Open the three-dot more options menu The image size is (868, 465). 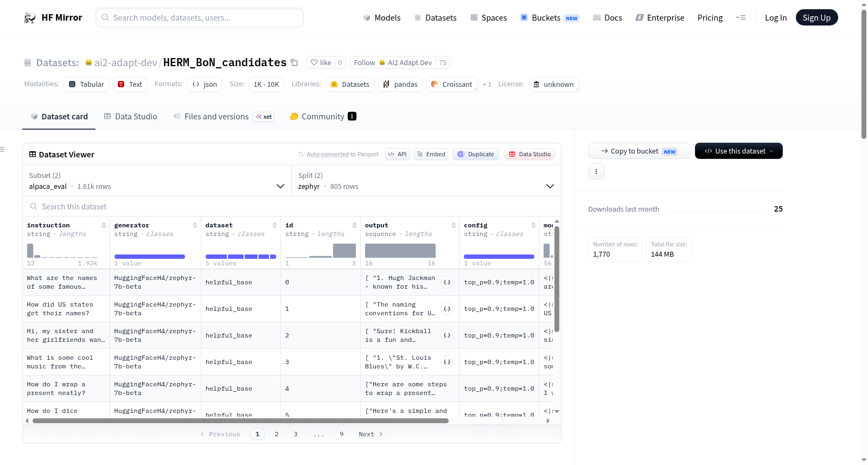point(596,171)
